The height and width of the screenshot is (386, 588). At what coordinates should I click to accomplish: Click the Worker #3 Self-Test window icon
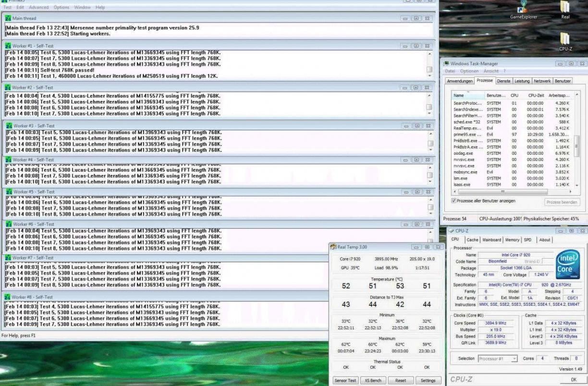[x=9, y=125]
